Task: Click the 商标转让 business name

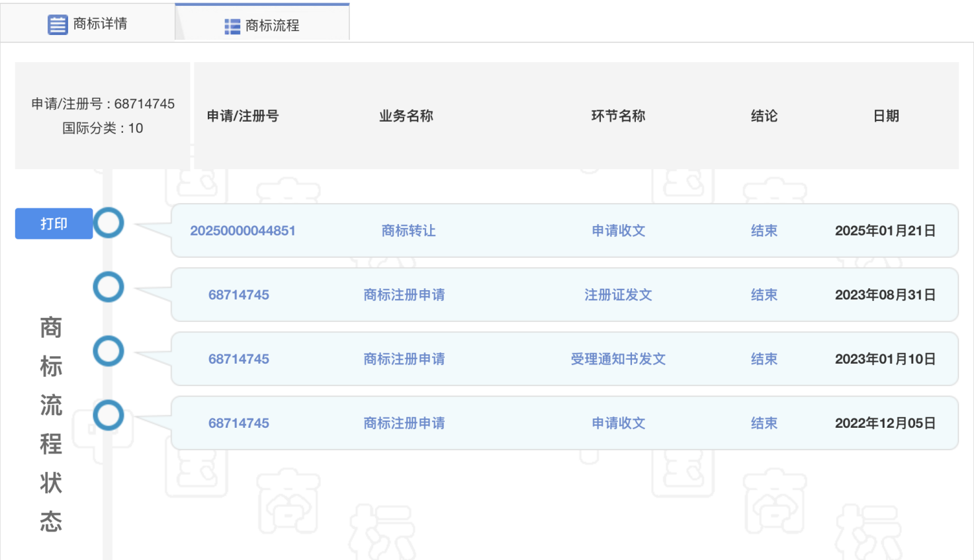Action: pos(408,231)
